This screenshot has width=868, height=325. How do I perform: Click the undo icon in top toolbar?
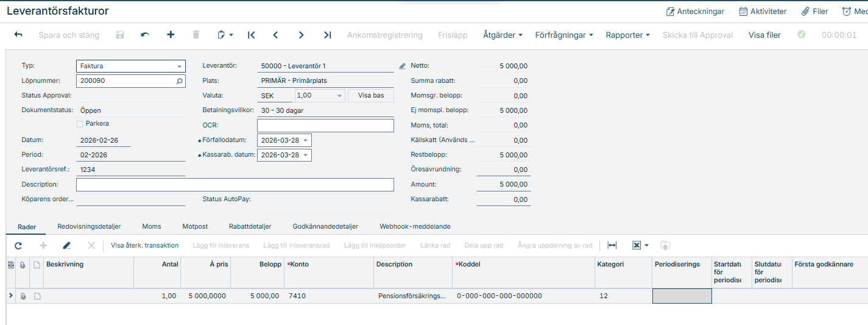point(145,35)
